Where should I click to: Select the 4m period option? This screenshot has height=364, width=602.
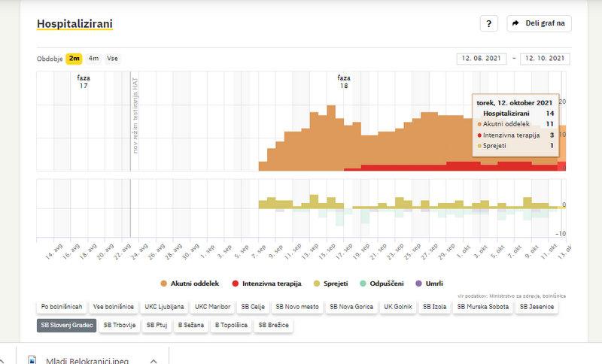(x=93, y=59)
